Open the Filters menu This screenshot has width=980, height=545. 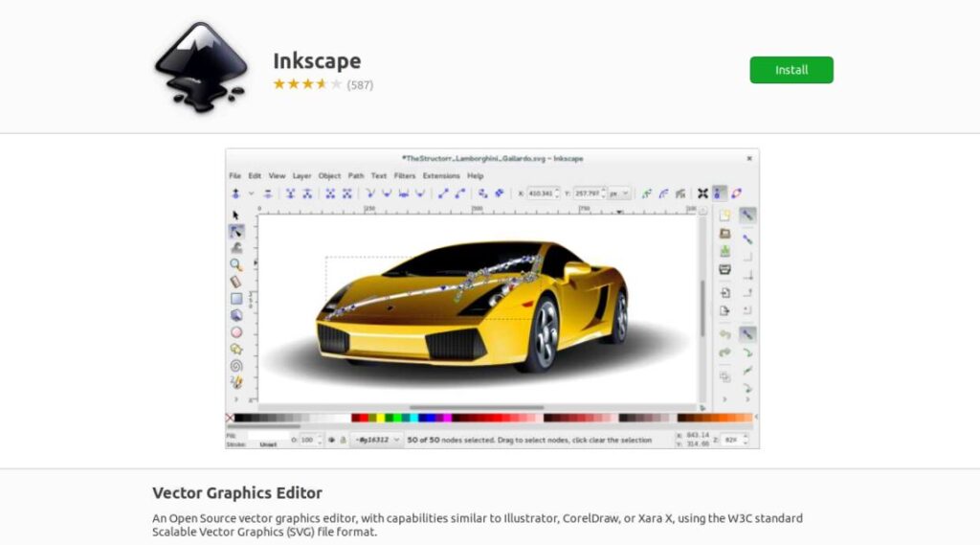405,176
